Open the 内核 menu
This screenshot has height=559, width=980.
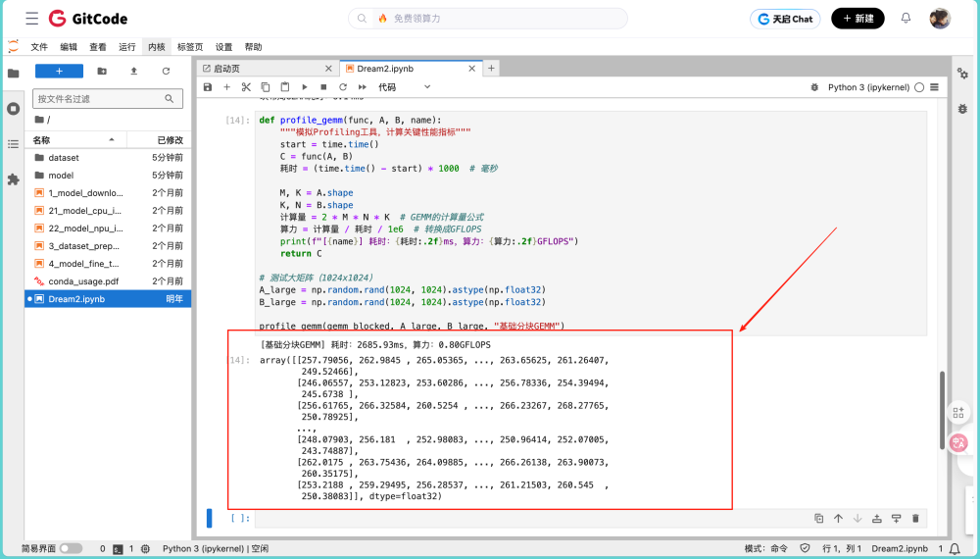click(x=156, y=47)
